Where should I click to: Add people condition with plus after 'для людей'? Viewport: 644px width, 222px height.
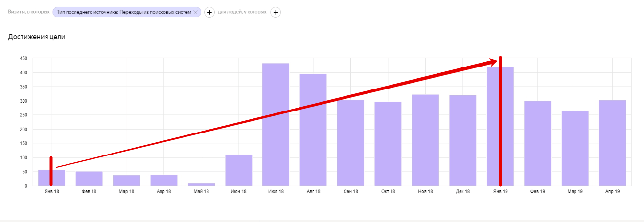(x=276, y=12)
